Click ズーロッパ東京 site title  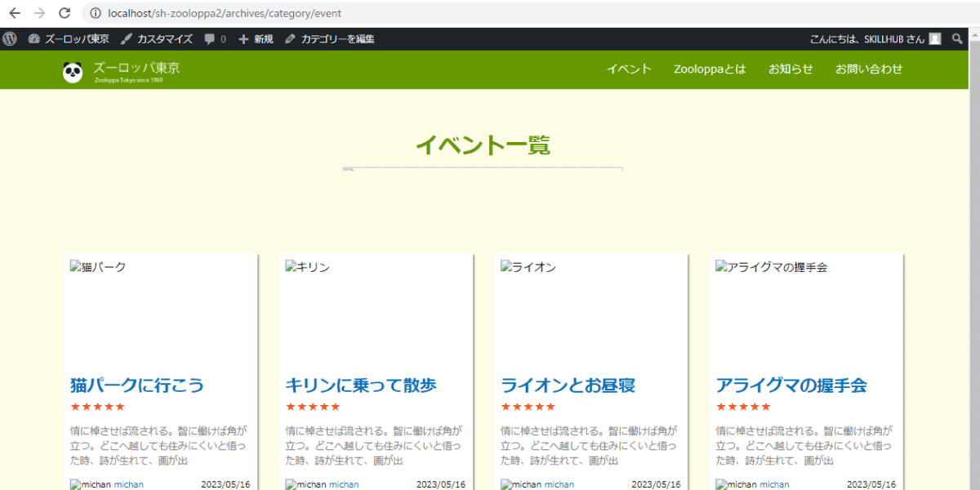coord(136,68)
